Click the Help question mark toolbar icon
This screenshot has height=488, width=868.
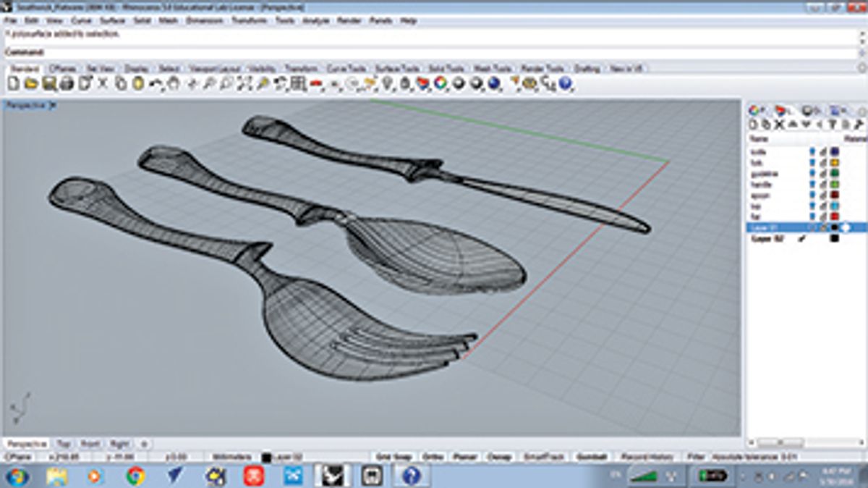point(566,84)
